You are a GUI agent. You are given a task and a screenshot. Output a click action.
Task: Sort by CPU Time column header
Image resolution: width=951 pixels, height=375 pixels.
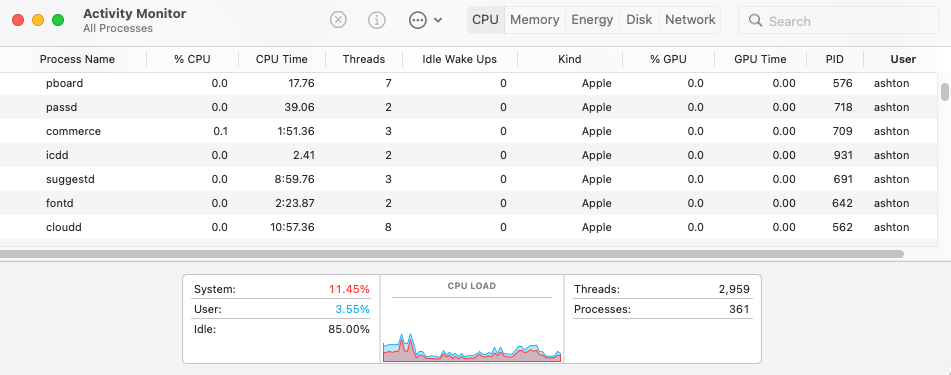click(x=281, y=59)
